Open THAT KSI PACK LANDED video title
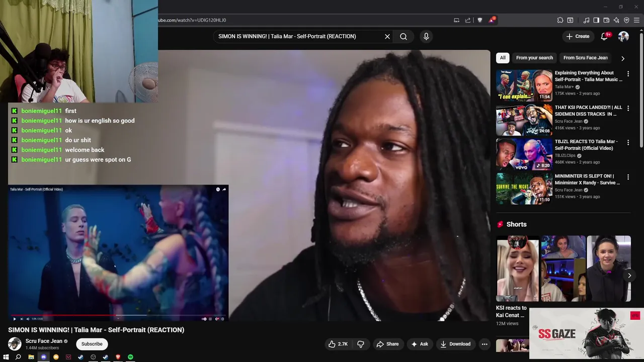 588,111
